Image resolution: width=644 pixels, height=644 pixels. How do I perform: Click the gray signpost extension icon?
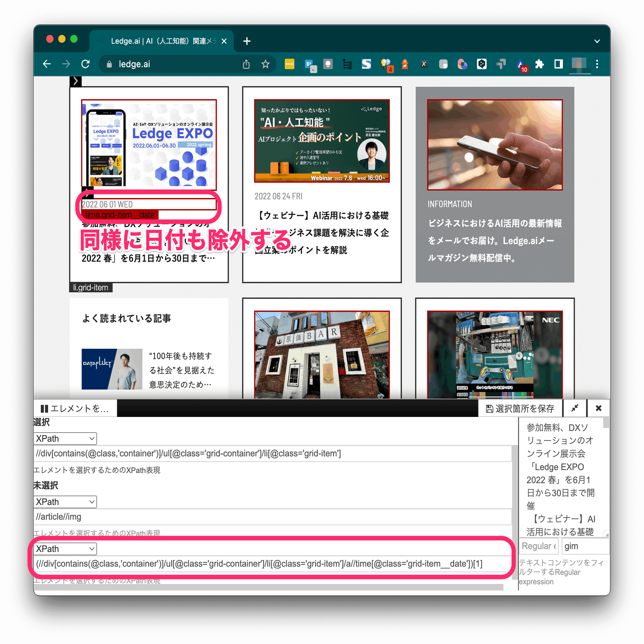[x=501, y=64]
